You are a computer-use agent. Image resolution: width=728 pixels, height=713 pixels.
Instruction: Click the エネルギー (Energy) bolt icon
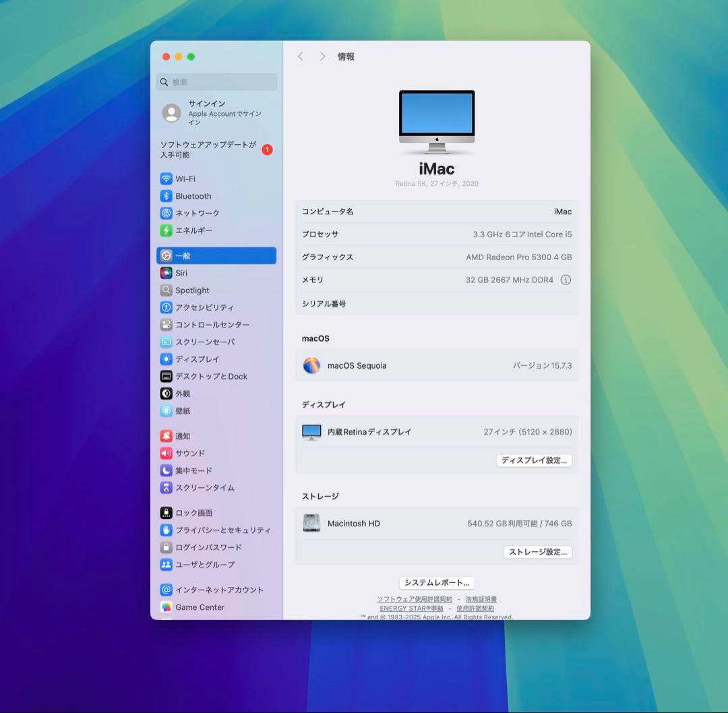point(167,230)
